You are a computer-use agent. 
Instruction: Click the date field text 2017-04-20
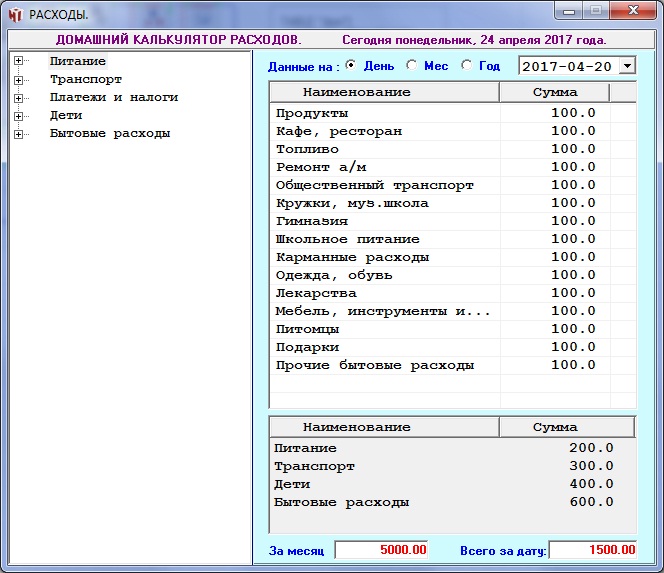point(567,66)
